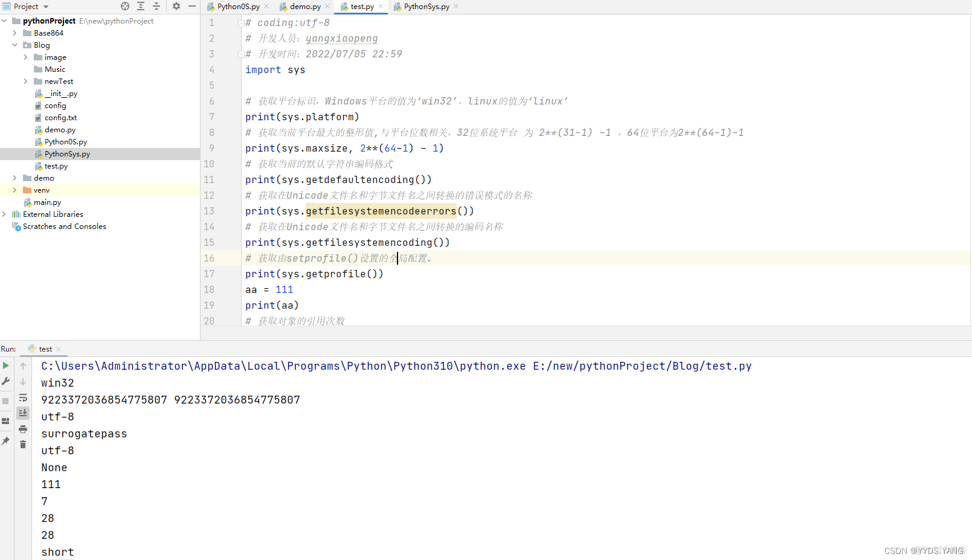
Task: Click 'print(sys.getprofile())' on line 17
Action: pyautogui.click(x=314, y=274)
